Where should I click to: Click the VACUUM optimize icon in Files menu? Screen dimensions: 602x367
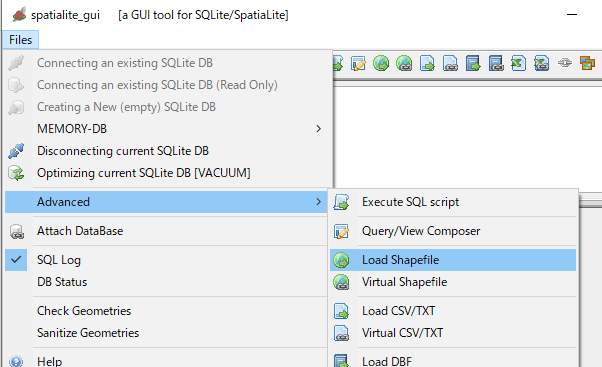(x=16, y=173)
